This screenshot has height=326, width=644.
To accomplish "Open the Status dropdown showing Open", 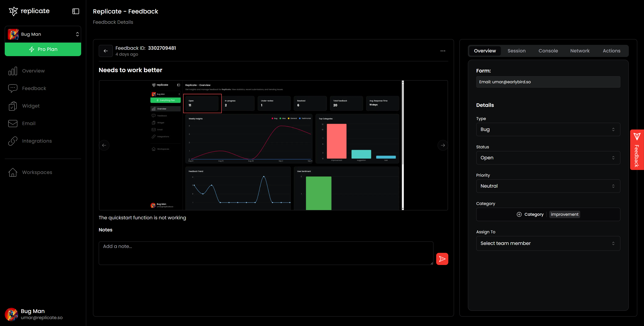I will click(x=548, y=158).
